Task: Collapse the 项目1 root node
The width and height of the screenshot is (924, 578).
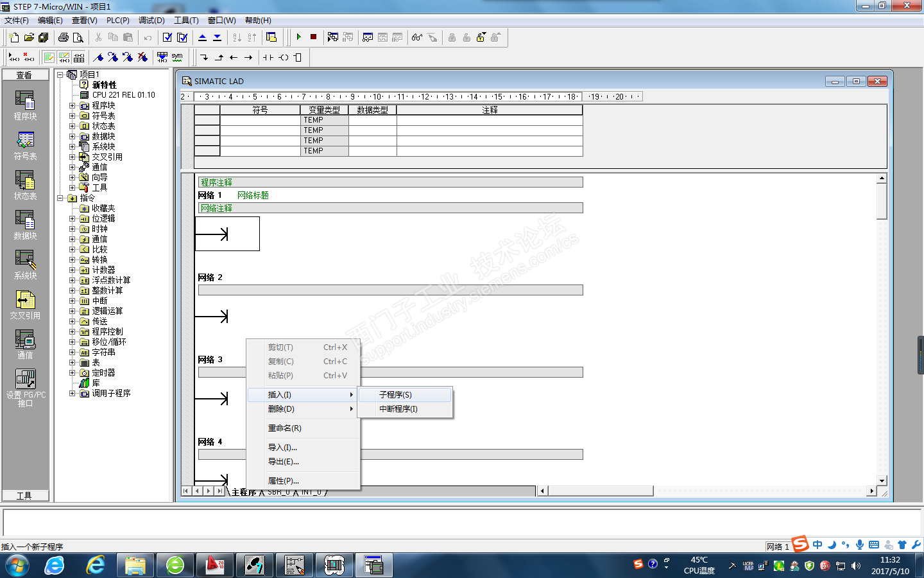Action: tap(60, 74)
